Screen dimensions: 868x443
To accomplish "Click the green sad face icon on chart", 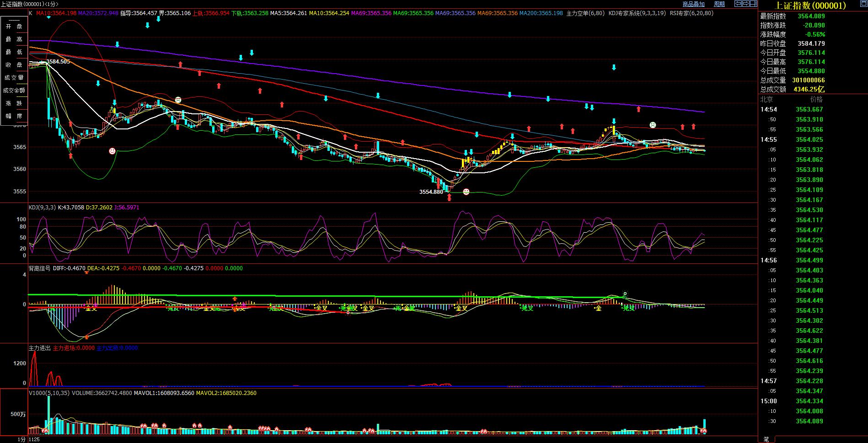I will (653, 125).
